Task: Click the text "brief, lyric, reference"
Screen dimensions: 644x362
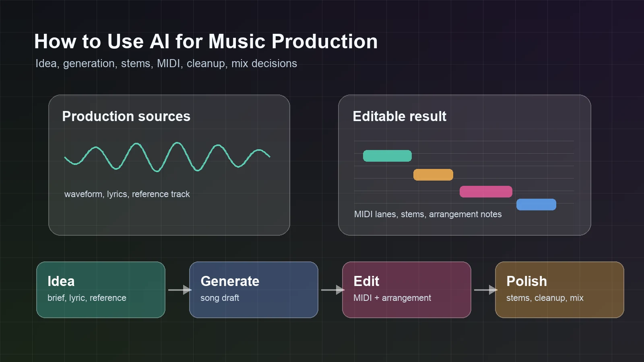Action: coord(87,298)
